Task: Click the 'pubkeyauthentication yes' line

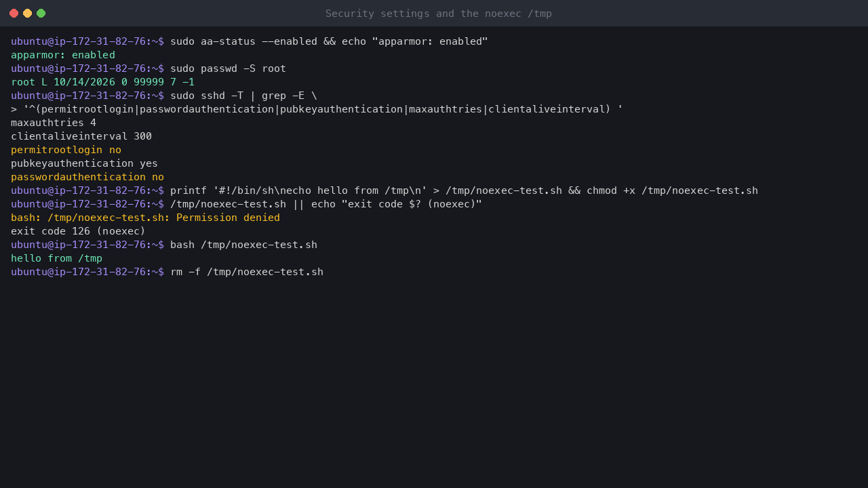Action: click(x=84, y=163)
